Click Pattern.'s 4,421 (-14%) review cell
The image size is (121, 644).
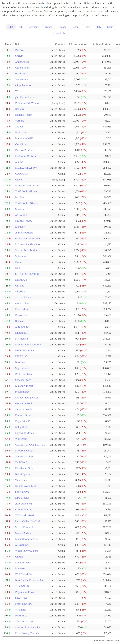[x=81, y=50]
